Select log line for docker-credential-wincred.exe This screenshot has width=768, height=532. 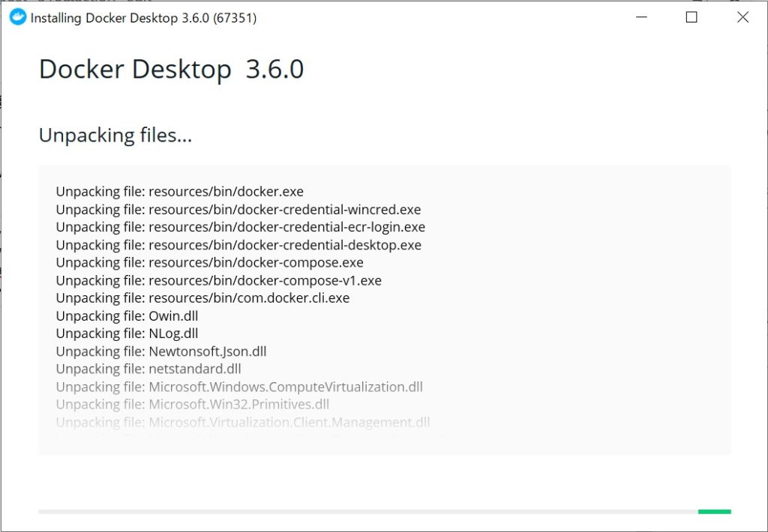238,210
